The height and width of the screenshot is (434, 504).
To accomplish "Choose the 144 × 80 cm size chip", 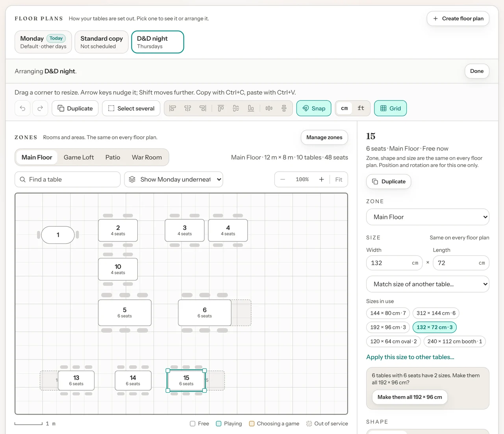I will tap(388, 313).
